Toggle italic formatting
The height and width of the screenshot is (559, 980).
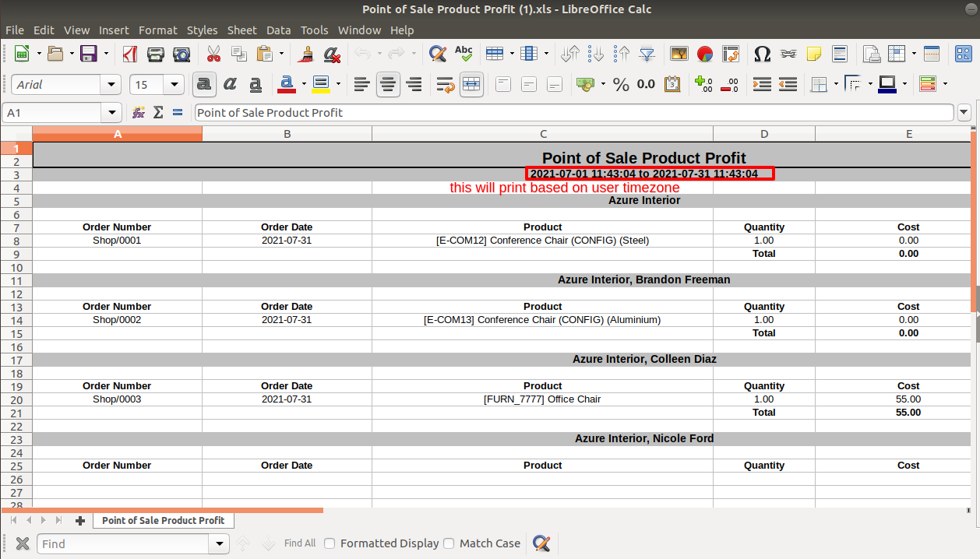[x=230, y=84]
